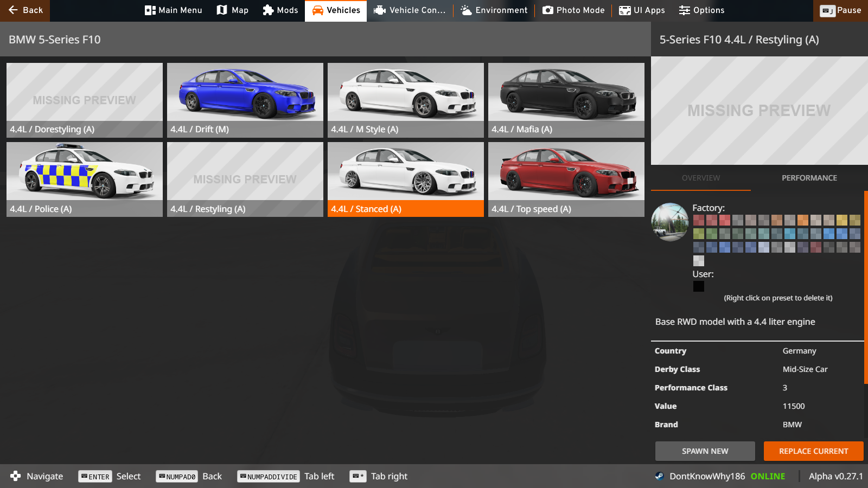Screen dimensions: 868x488
Task: Click the Alpha v0.27.1 version label
Action: click(836, 476)
